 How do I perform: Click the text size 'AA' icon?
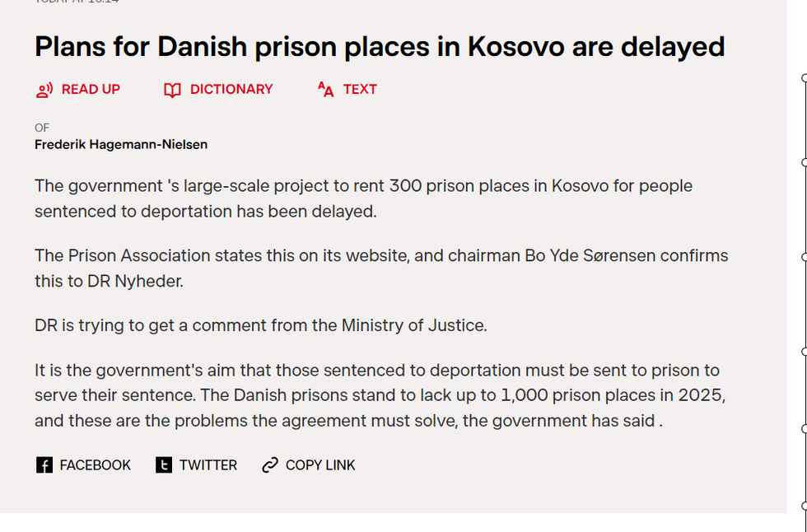326,90
